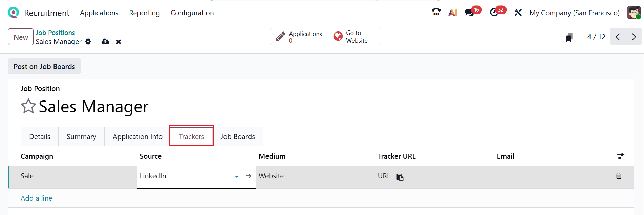The image size is (644, 215).
Task: Save changes with the cloud upload icon
Action: point(105,41)
